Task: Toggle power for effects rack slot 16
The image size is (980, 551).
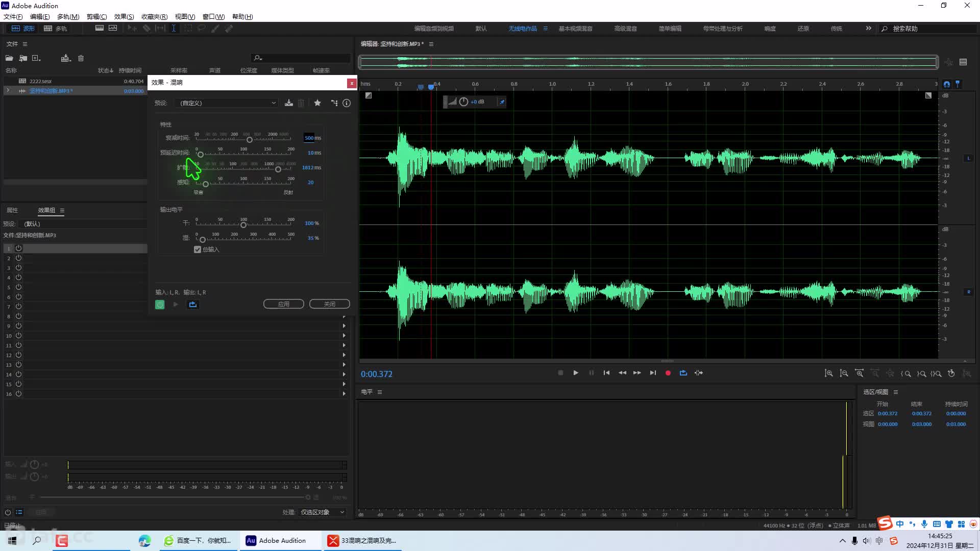Action: (x=18, y=394)
